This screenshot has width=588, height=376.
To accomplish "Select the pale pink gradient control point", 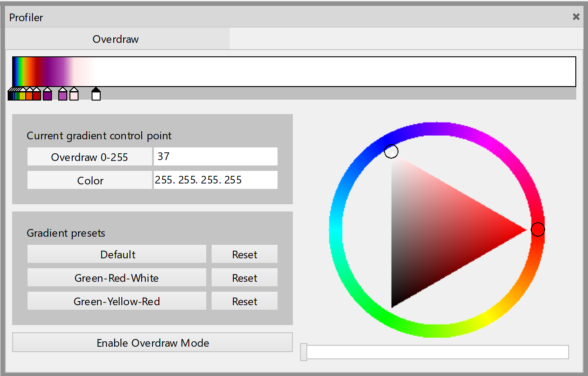I will point(74,96).
